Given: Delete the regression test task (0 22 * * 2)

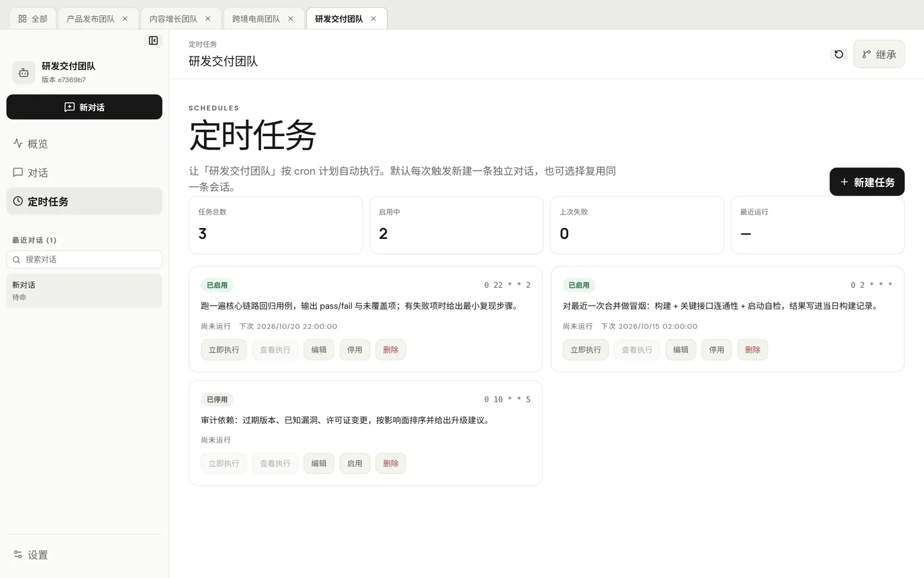Looking at the screenshot, I should click(x=391, y=350).
